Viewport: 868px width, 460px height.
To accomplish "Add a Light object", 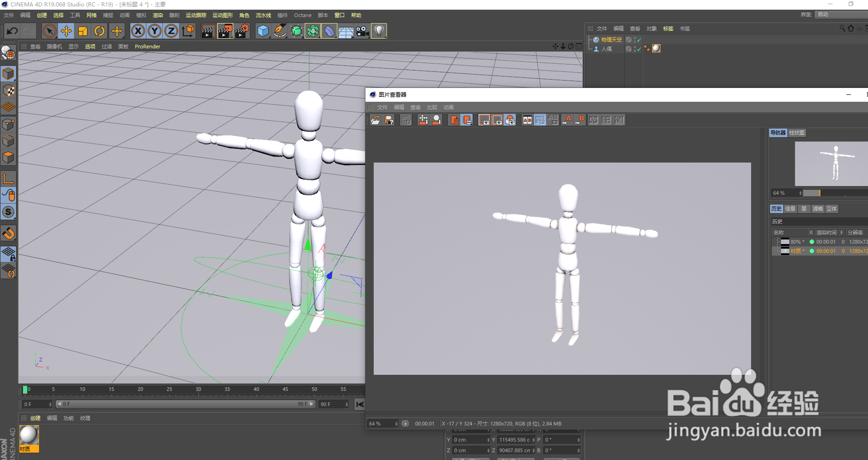I will 379,31.
